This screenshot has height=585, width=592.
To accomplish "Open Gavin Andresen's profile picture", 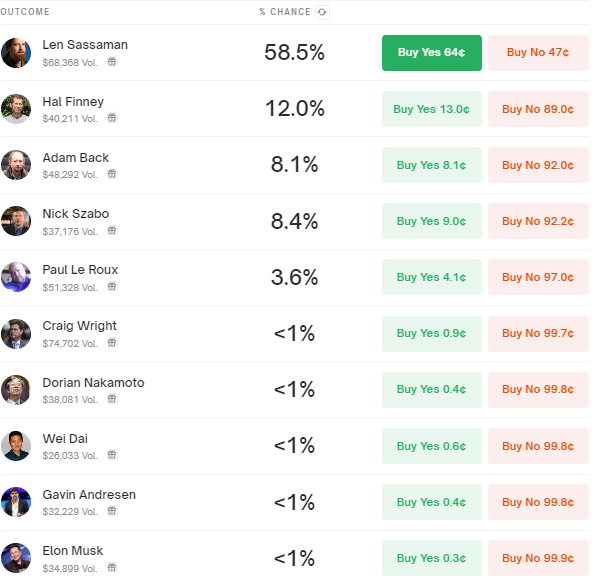I will [x=16, y=502].
